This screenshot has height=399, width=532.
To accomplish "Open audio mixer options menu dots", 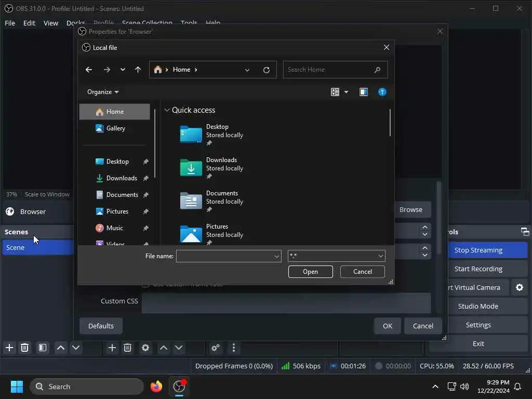I will coord(233,348).
